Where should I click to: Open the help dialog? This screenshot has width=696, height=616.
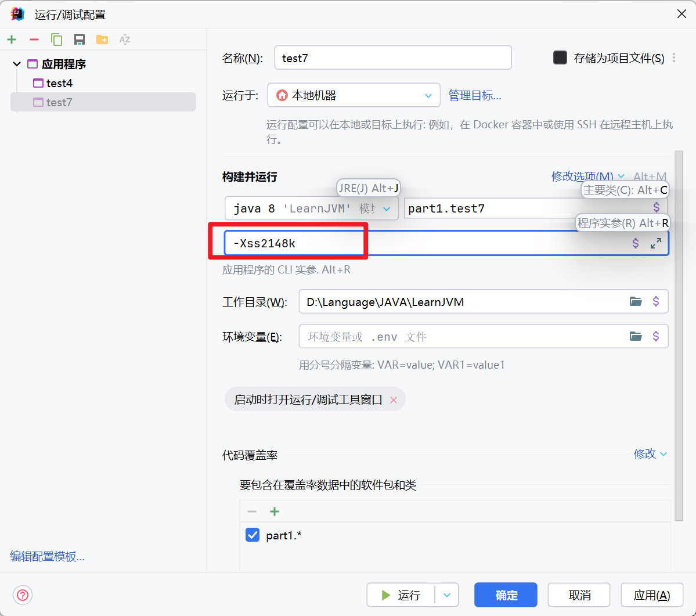coord(22,595)
